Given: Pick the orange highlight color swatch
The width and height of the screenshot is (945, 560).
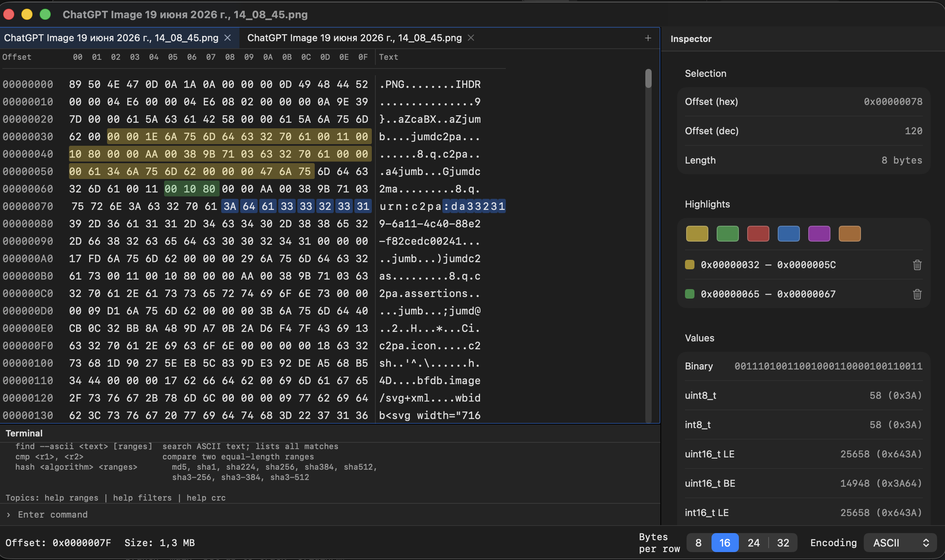Looking at the screenshot, I should click(849, 234).
